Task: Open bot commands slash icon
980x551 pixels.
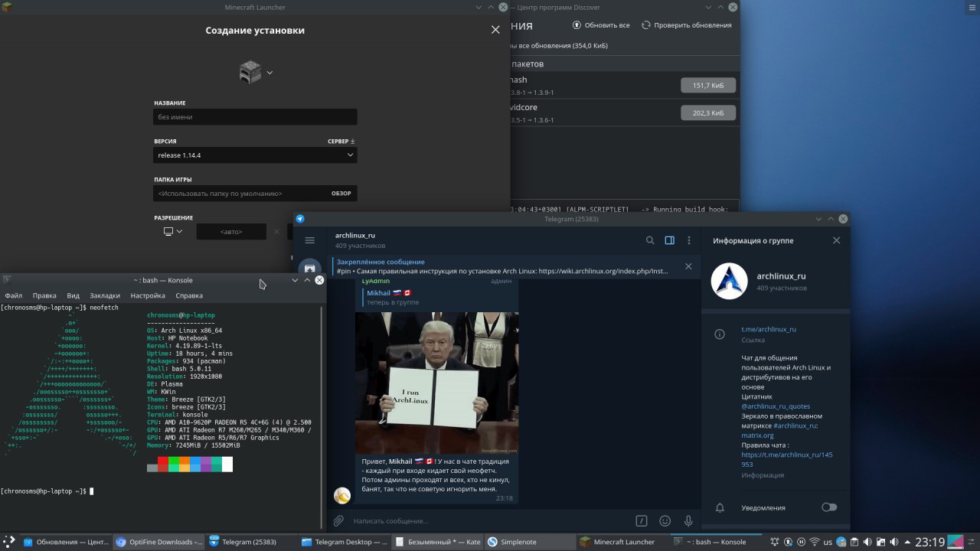Action: click(x=642, y=521)
